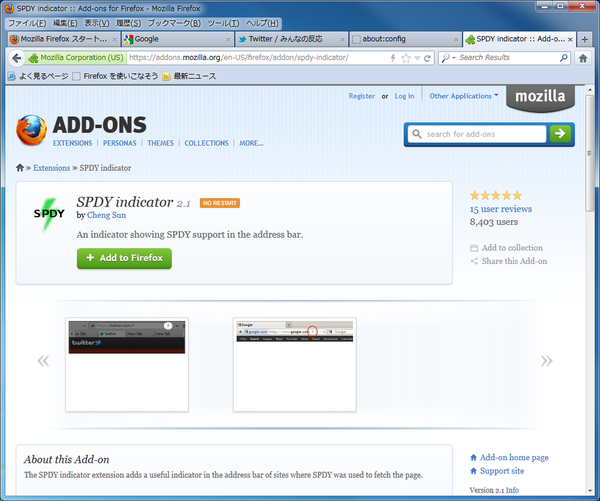The image size is (600, 501).
Task: Open the 履歴(S) menu
Action: click(129, 23)
